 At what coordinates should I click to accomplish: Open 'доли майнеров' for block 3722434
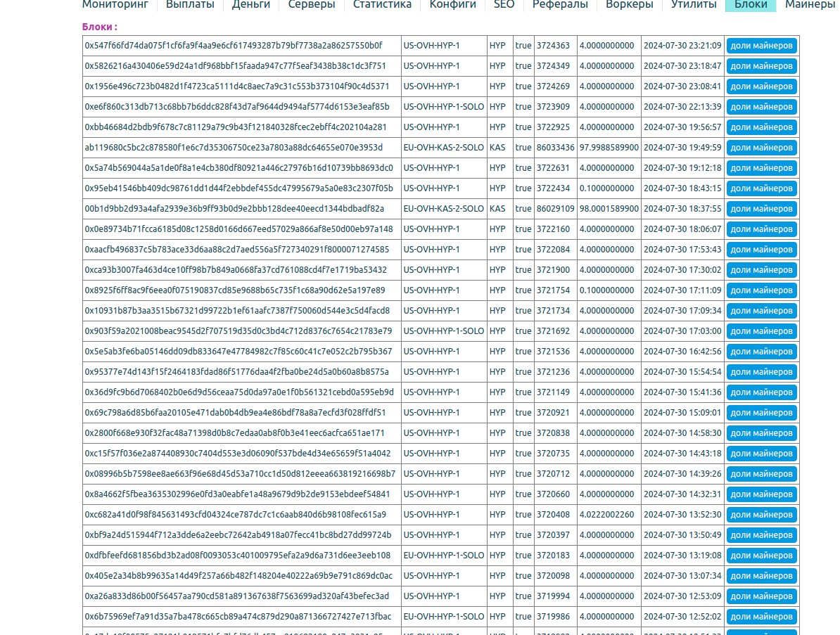761,188
